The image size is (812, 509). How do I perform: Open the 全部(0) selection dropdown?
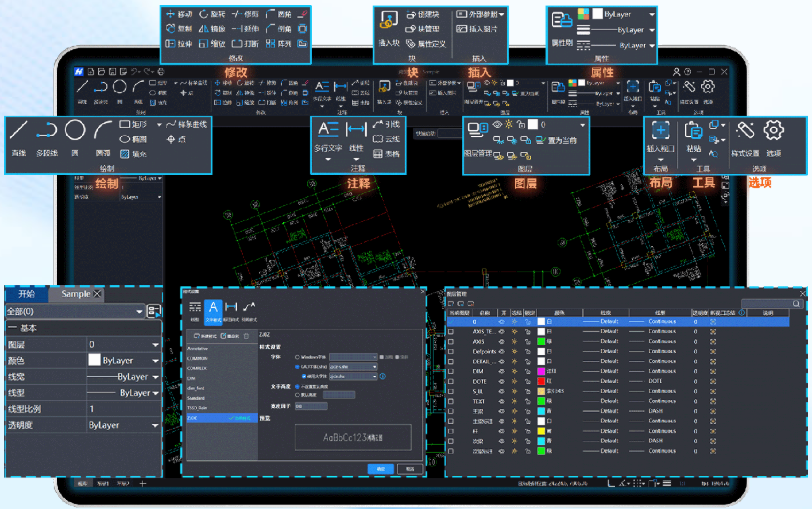(x=74, y=311)
